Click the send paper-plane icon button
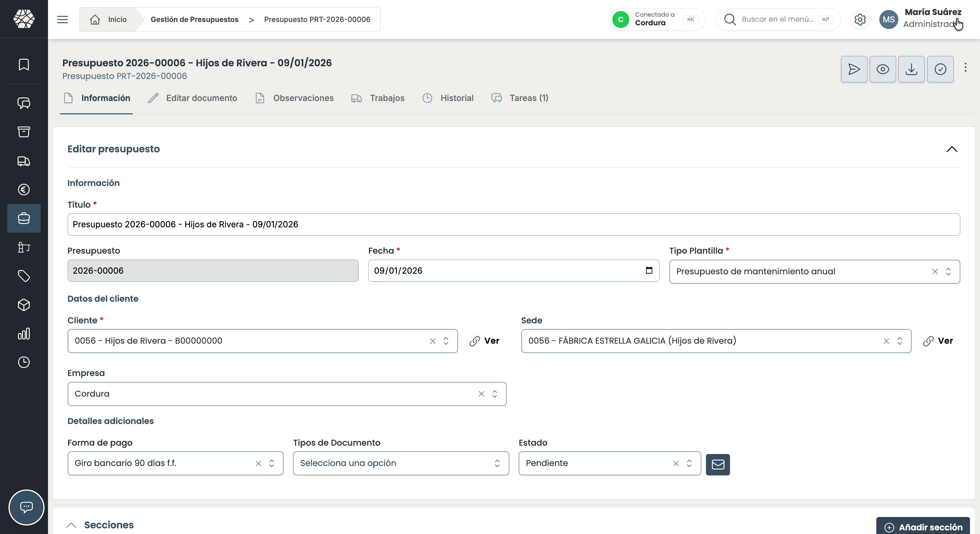 tap(854, 69)
